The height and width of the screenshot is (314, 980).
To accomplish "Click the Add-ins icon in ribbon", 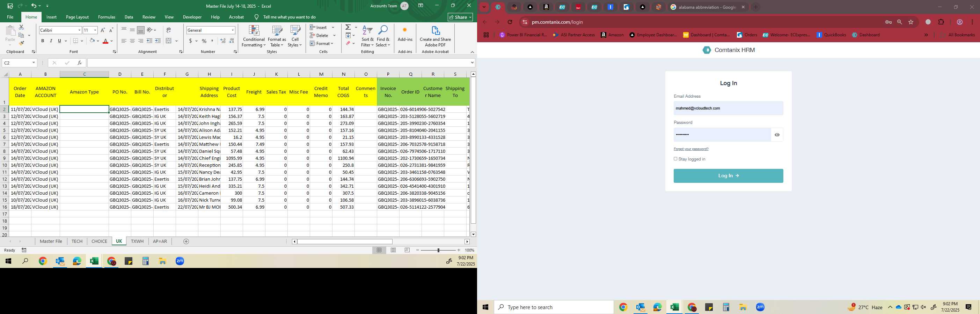I will [405, 34].
